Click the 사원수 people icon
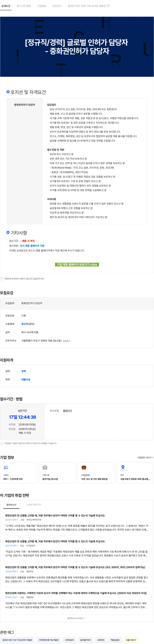Viewport: 154px width, 644px height. coord(6,468)
